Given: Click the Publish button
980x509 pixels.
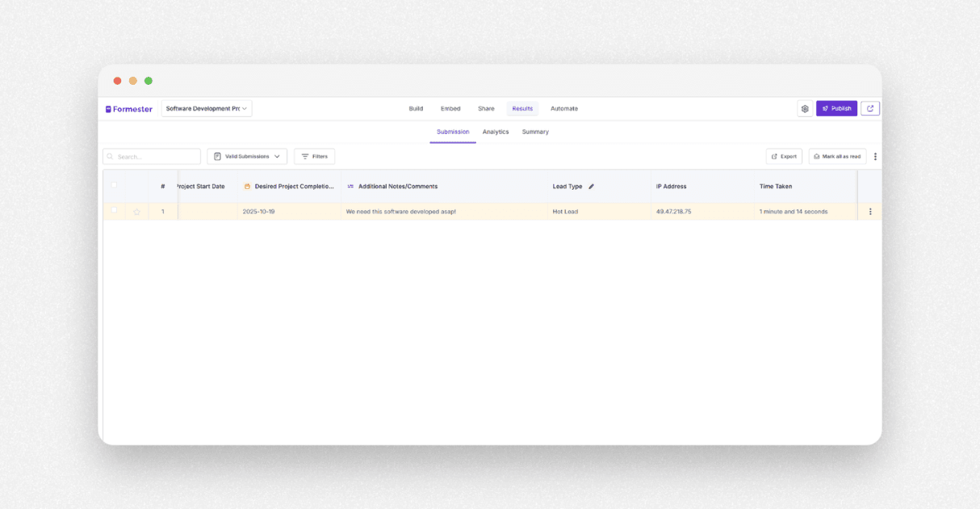Looking at the screenshot, I should point(836,108).
